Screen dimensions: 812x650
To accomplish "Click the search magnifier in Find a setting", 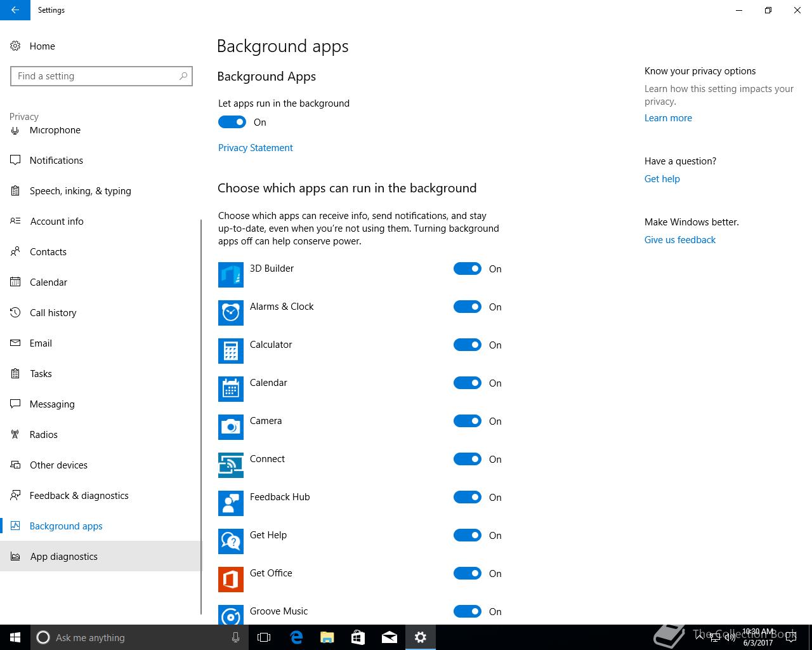I will (183, 76).
